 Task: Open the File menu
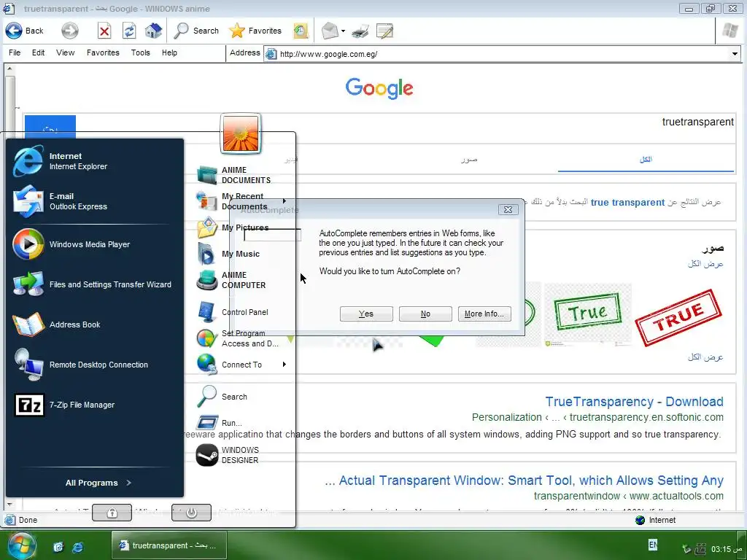15,52
